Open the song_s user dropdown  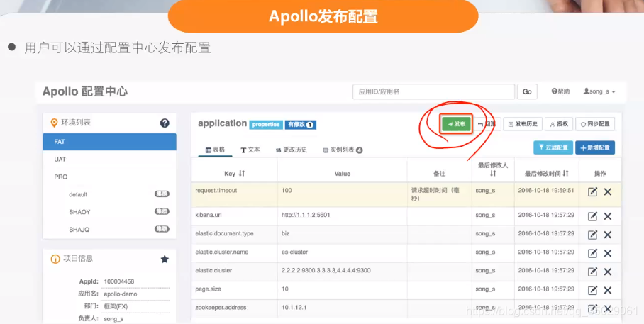(x=599, y=91)
